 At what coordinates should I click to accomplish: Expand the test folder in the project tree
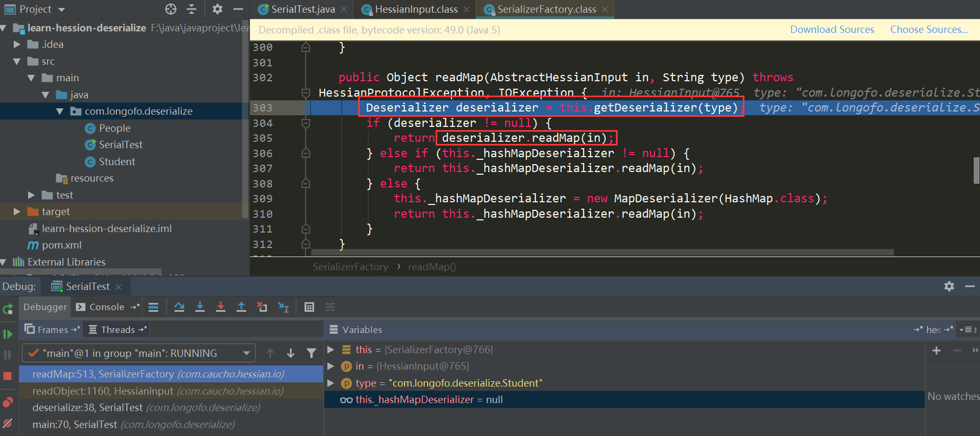tap(31, 195)
